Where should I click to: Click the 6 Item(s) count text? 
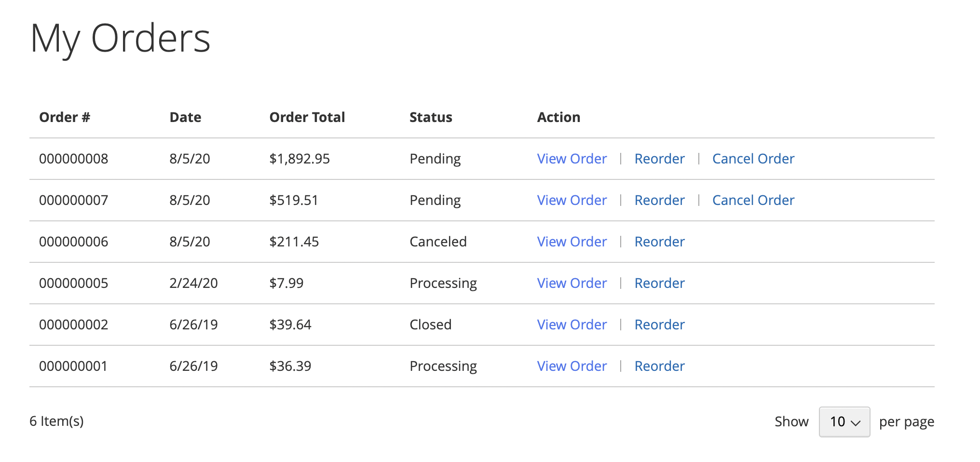pos(56,421)
